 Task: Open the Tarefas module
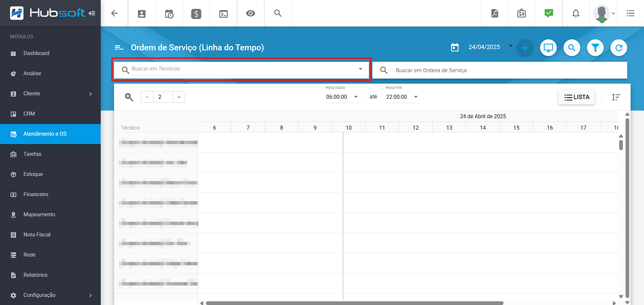click(50, 154)
